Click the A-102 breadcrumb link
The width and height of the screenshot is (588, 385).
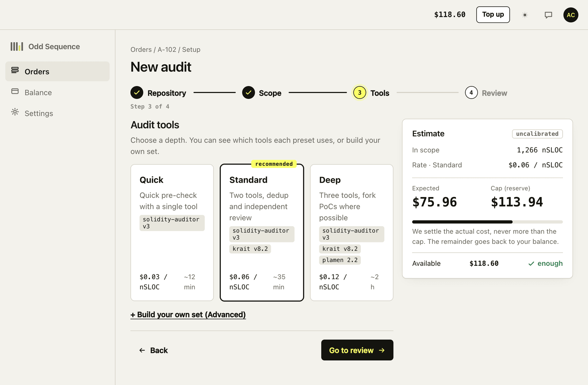tap(167, 50)
